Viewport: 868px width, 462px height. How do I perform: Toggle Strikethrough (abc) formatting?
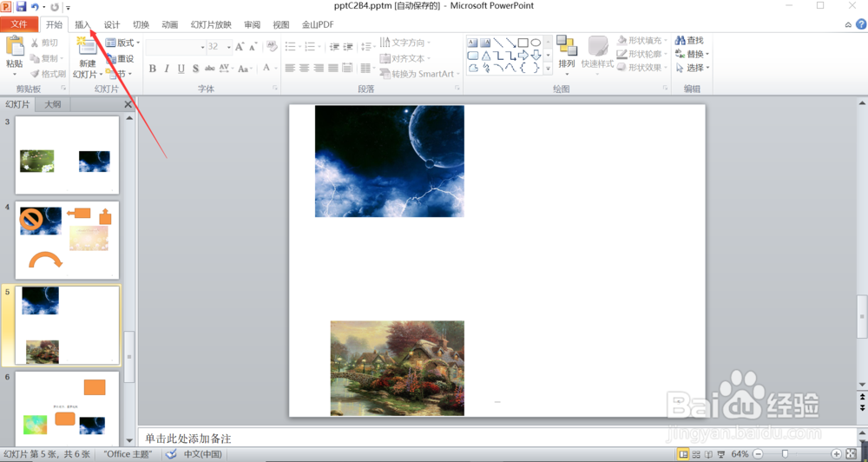(x=210, y=68)
